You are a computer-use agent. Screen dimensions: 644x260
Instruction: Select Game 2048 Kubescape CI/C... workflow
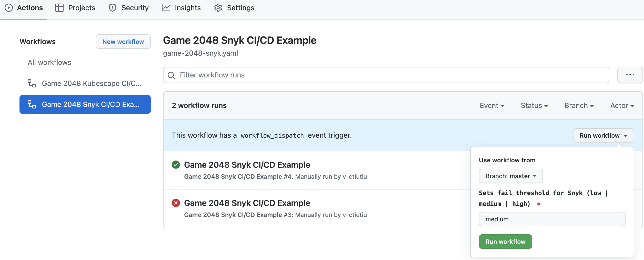click(x=85, y=83)
